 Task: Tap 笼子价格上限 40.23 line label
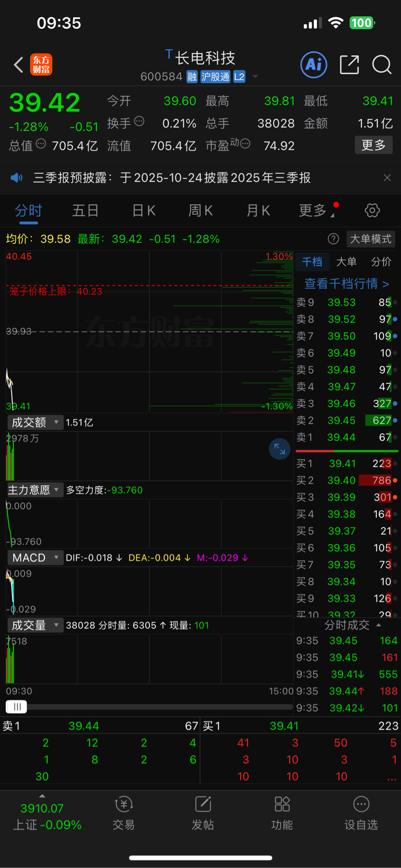(56, 291)
